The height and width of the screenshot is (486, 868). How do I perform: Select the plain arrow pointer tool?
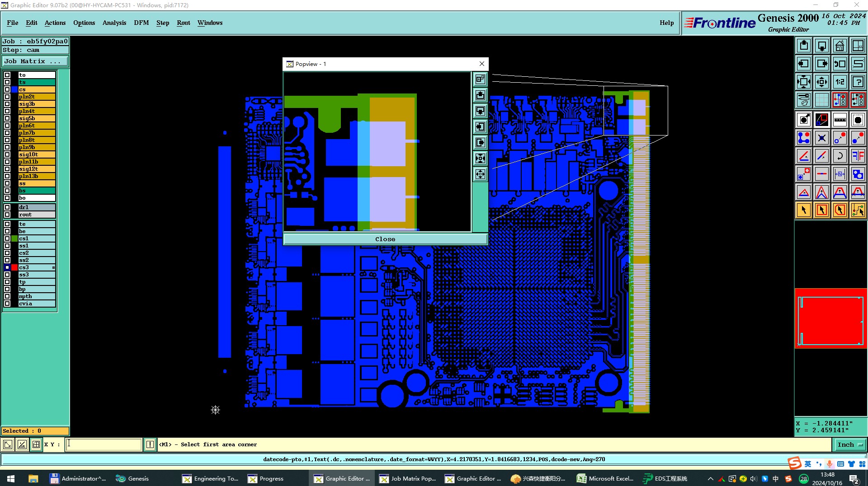click(804, 210)
